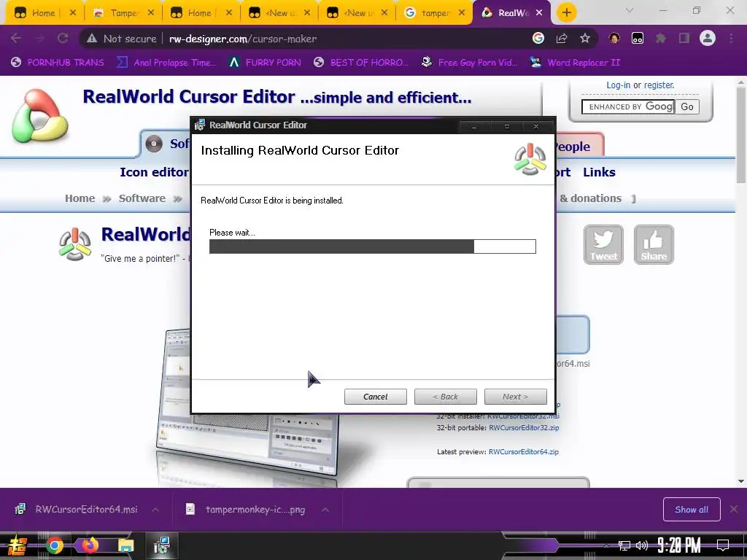Open the new tab plus button

pos(566,13)
